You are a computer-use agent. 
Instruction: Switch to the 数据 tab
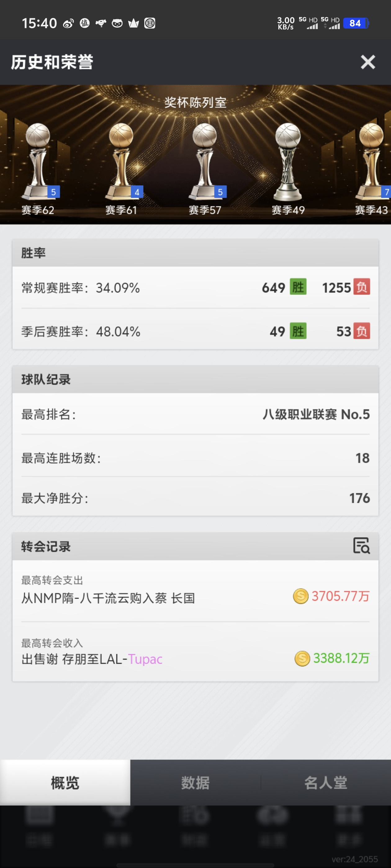195,782
